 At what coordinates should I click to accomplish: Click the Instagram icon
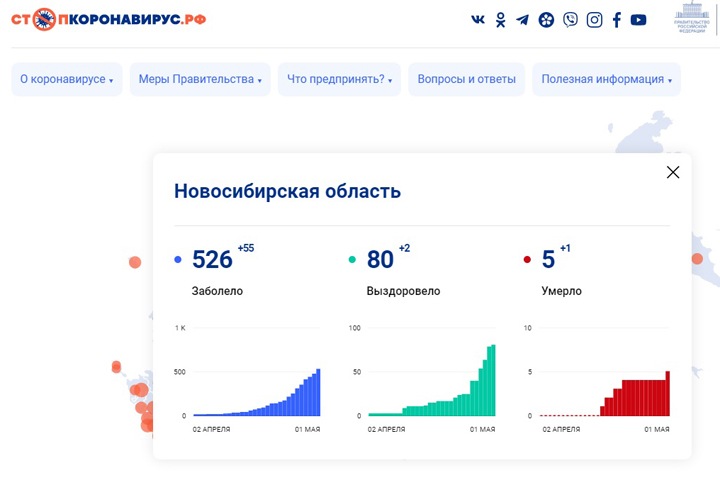click(x=594, y=20)
